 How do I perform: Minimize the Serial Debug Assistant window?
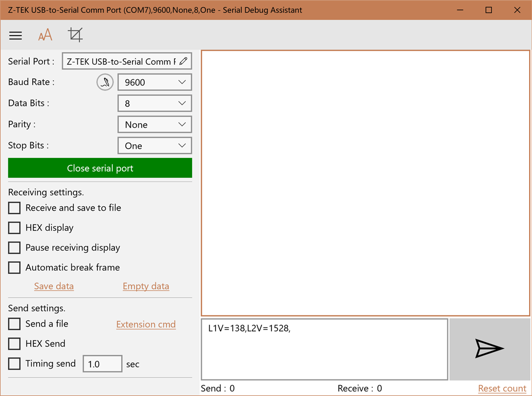point(460,10)
